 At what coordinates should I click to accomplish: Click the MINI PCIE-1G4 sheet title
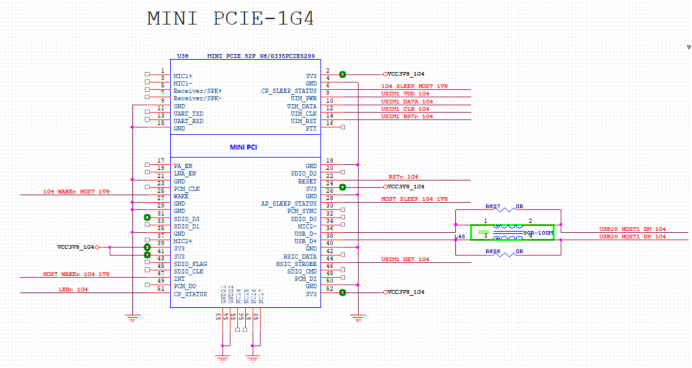230,19
